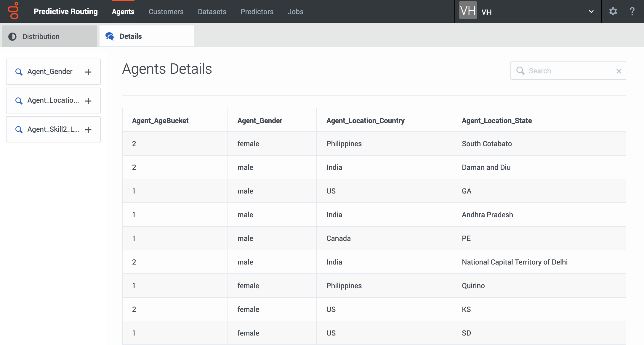Open the settings gear icon
Image resolution: width=644 pixels, height=345 pixels.
click(613, 12)
